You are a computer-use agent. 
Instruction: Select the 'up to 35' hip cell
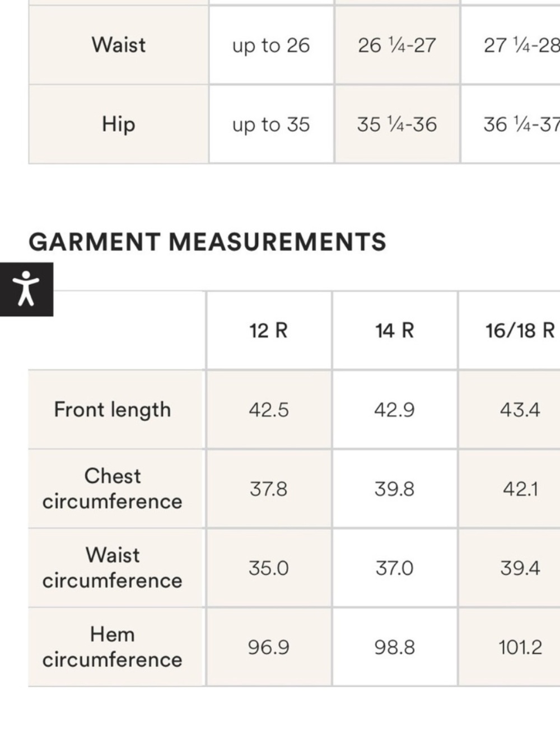coord(271,124)
